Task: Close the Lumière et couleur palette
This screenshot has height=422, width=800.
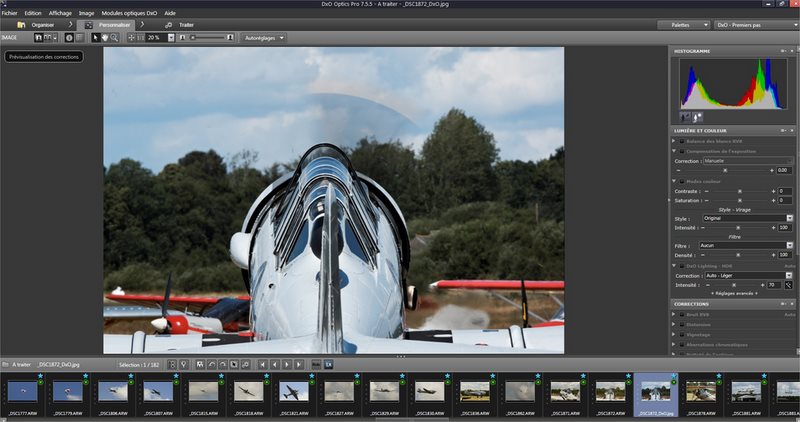Action: [792, 131]
